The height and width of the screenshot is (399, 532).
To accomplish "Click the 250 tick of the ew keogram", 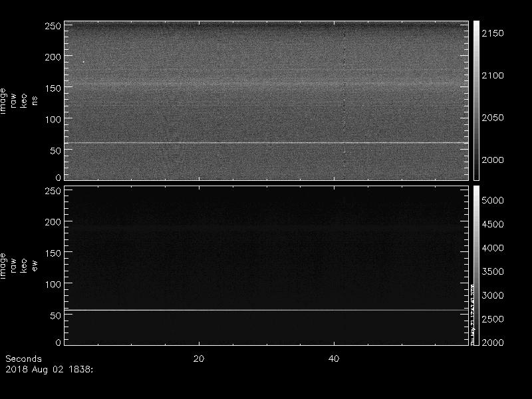I will [53, 191].
